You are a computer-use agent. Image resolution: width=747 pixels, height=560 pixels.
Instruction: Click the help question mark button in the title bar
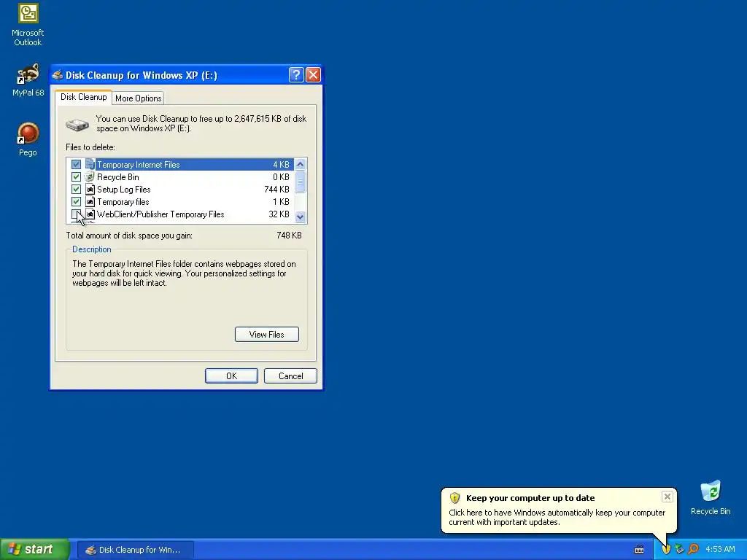coord(296,75)
